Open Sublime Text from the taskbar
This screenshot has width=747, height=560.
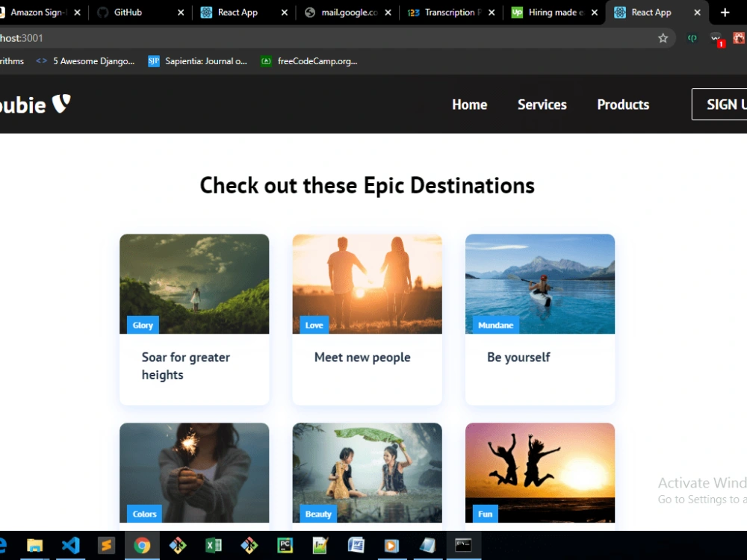(106, 545)
